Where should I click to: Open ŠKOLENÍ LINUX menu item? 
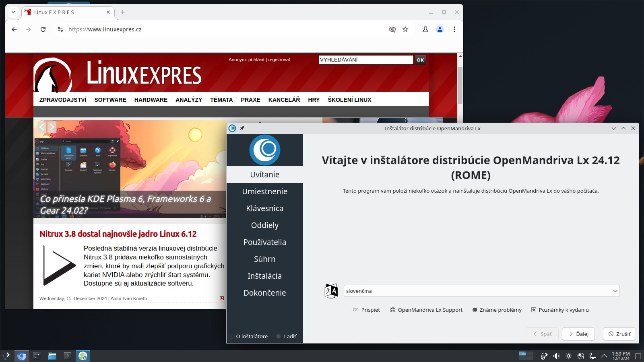(349, 100)
